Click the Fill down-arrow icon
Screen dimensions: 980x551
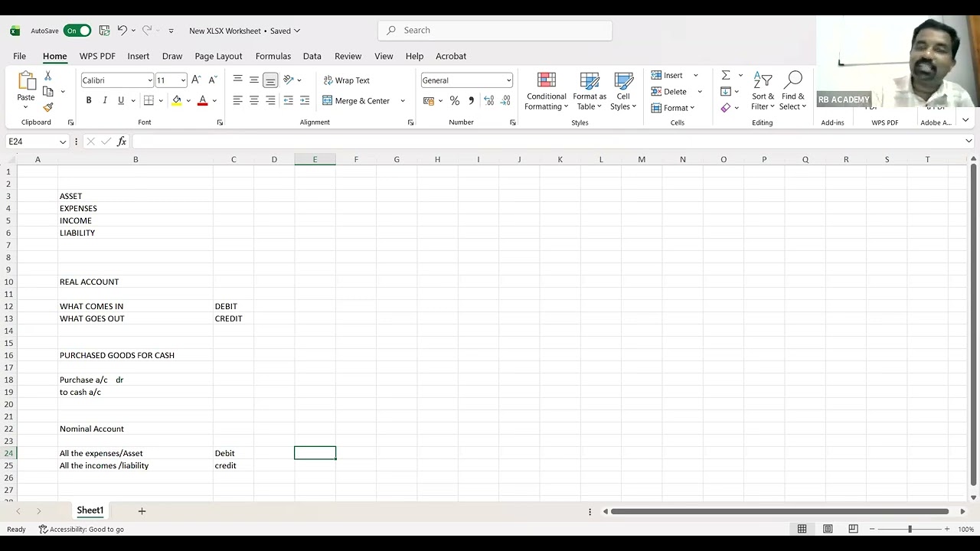[726, 91]
